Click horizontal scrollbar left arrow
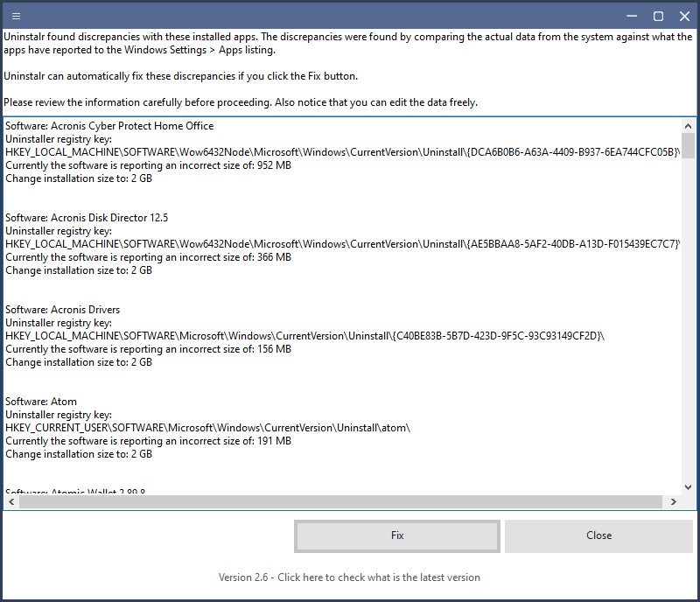700x602 pixels. tap(11, 502)
